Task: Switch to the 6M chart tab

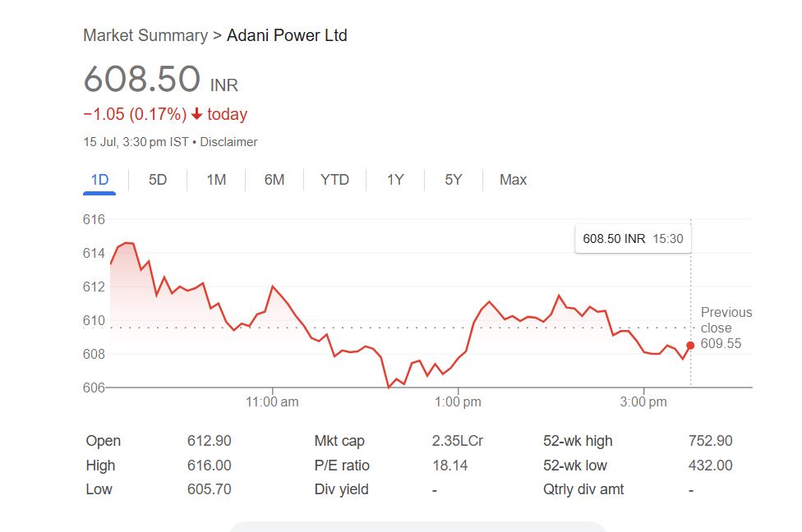Action: click(x=274, y=180)
